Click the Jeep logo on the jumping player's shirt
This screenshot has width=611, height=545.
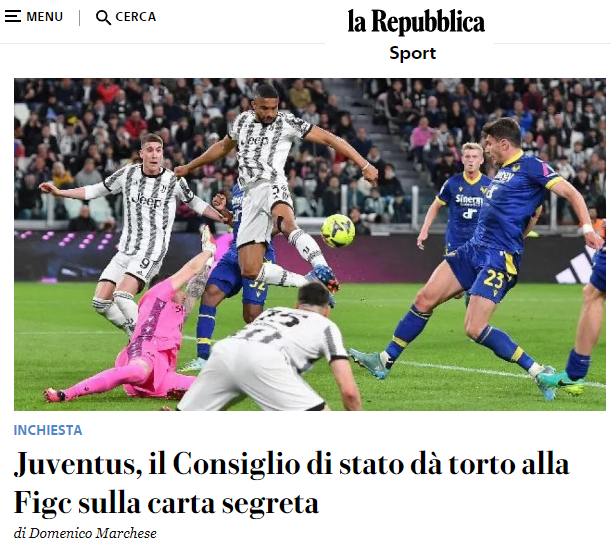(x=256, y=141)
